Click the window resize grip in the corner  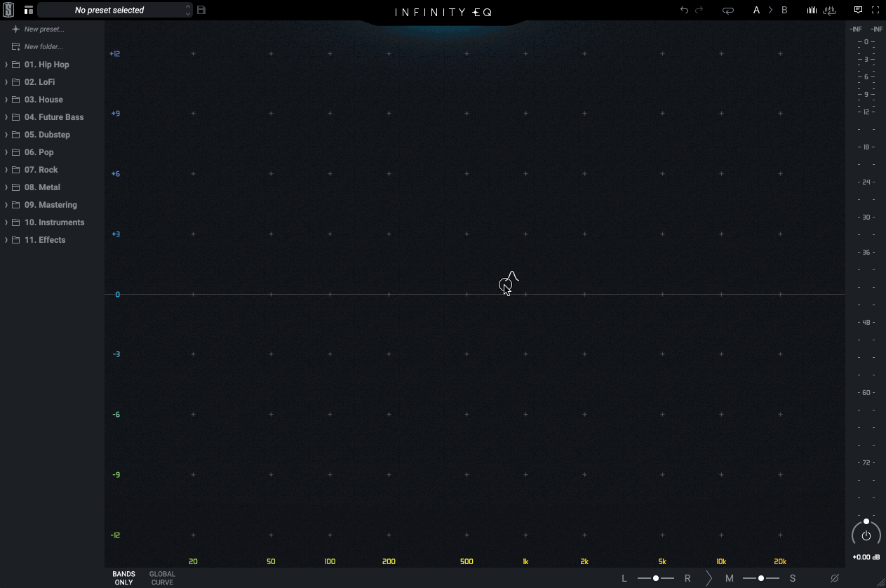coord(880,582)
